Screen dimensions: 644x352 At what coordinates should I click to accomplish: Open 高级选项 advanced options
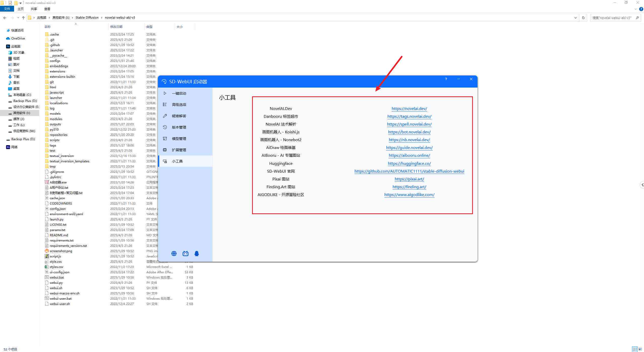coord(185,105)
